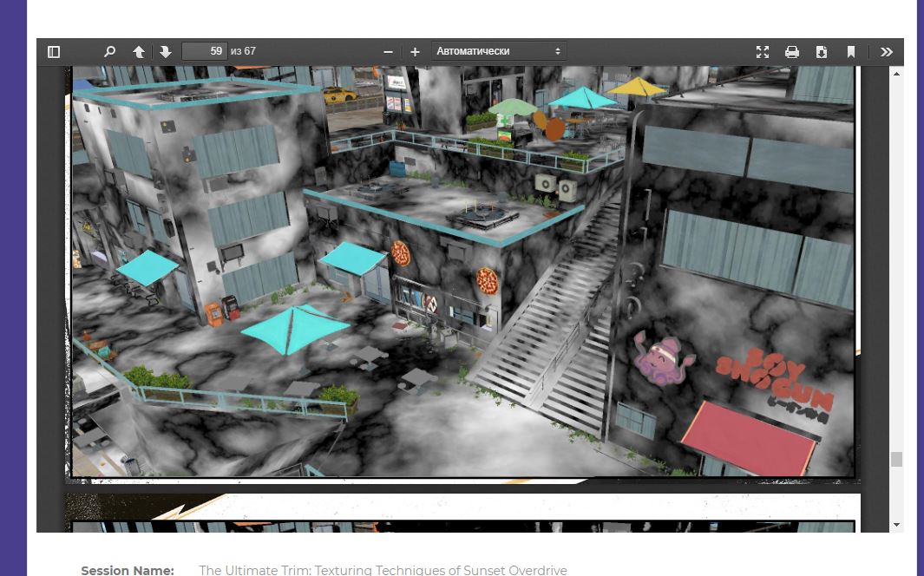This screenshot has width=924, height=576.
Task: Click the scrollbar up arrow
Action: click(896, 74)
